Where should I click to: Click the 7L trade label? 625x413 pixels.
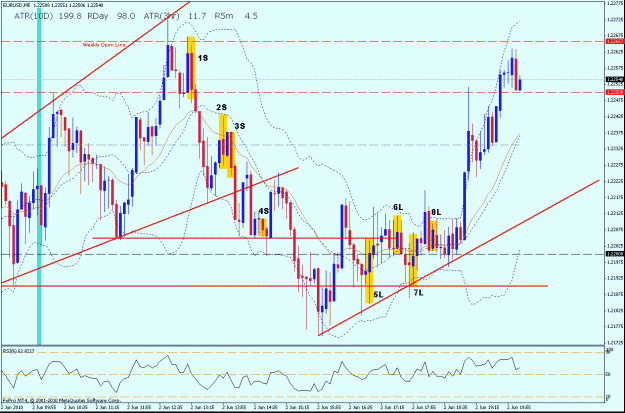click(x=418, y=293)
